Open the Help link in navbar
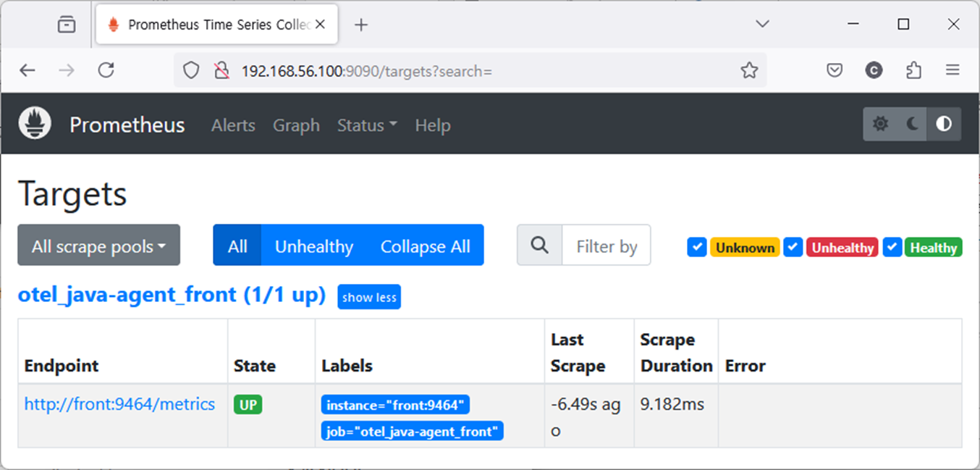This screenshot has height=470, width=980. point(433,125)
